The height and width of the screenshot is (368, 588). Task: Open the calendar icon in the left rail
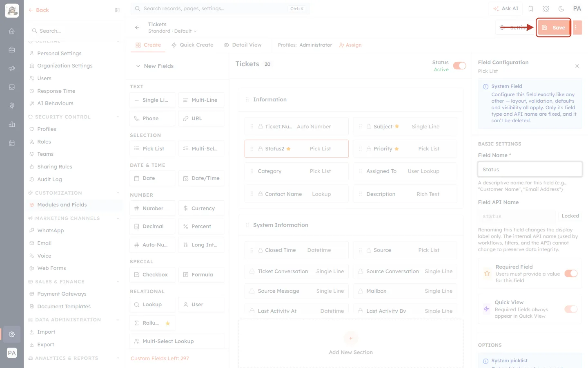12,143
